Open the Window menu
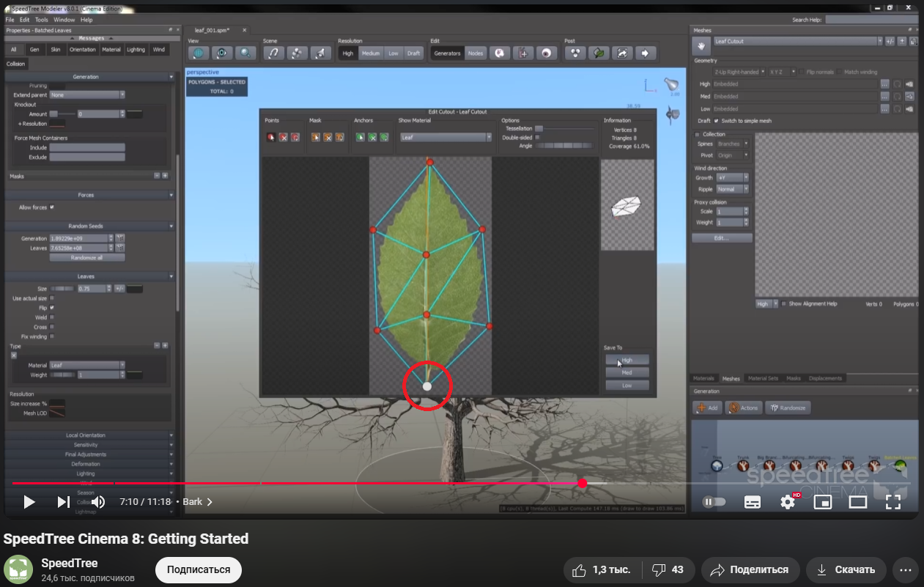924x587 pixels. [64, 20]
